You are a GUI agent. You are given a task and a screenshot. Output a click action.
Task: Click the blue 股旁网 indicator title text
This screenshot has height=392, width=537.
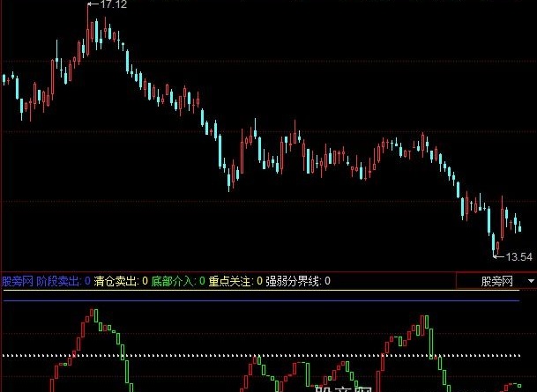[x=18, y=281]
